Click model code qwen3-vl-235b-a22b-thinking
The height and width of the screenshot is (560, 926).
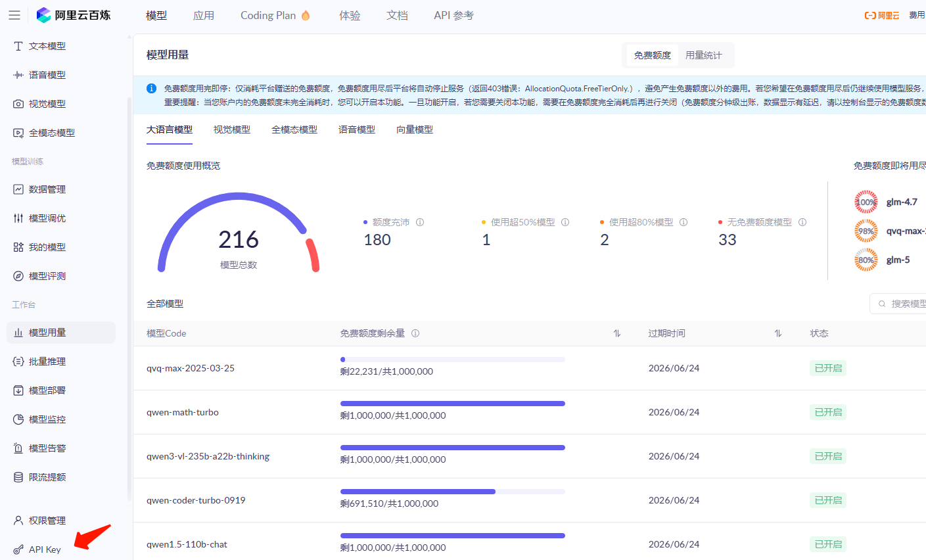(x=208, y=456)
